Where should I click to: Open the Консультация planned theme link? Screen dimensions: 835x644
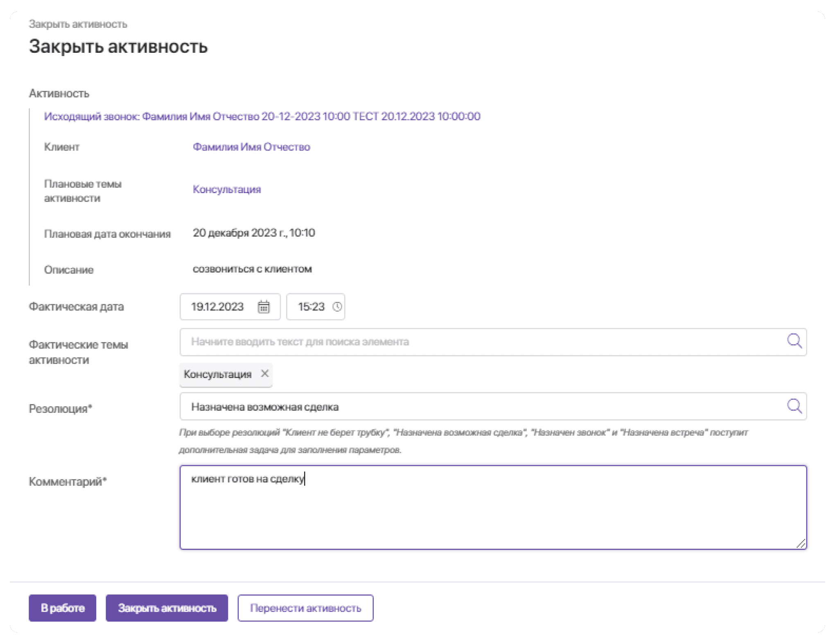227,189
